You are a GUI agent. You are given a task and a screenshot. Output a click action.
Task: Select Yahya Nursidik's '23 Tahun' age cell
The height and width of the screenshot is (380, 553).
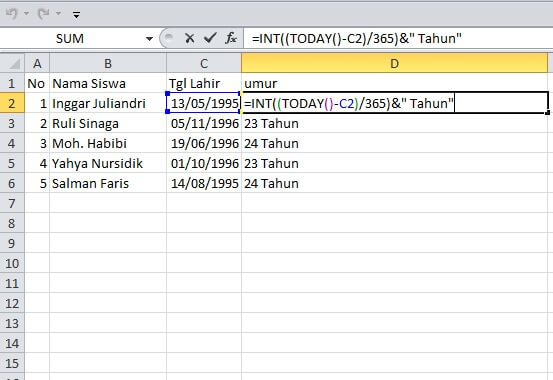[x=395, y=163]
